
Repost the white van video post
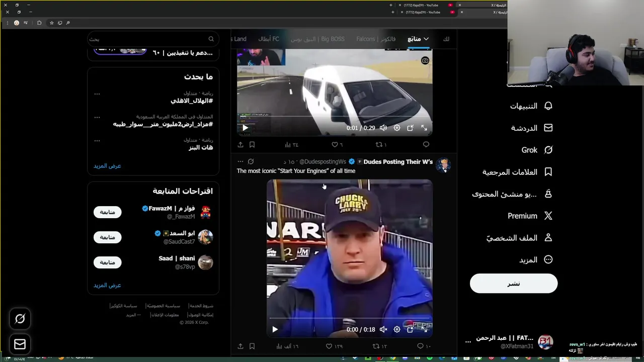click(378, 144)
